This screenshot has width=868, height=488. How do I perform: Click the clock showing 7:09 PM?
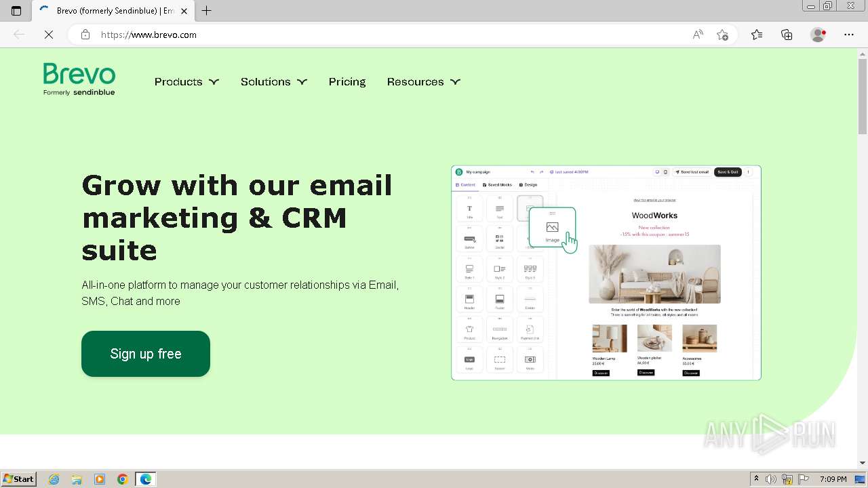click(833, 479)
